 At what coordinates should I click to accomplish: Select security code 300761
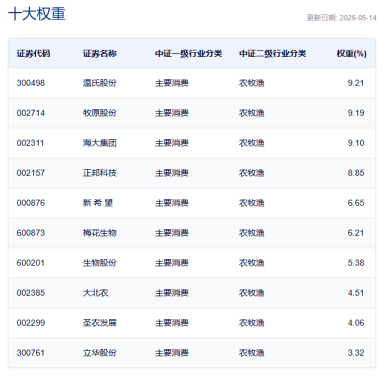30,353
